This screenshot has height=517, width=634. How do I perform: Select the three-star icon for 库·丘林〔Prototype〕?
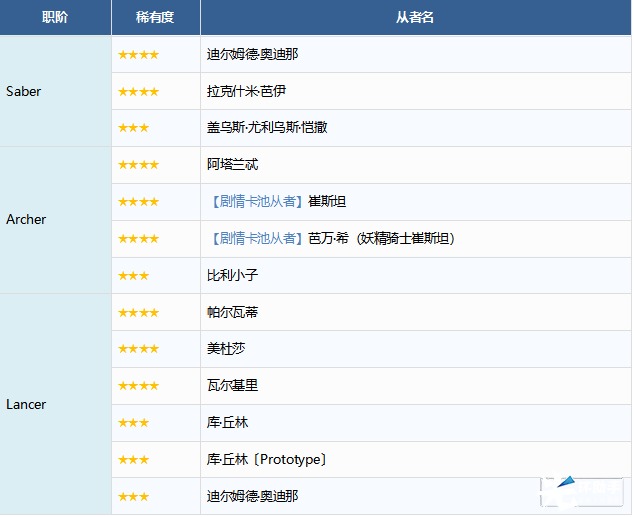(133, 459)
